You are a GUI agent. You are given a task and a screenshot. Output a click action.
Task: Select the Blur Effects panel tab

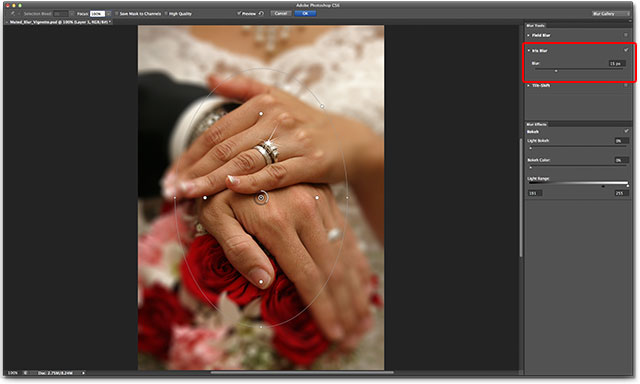pos(536,124)
